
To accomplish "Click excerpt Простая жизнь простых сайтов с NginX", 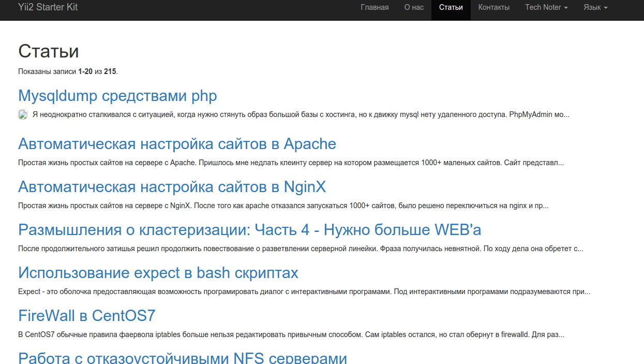I will [283, 206].
